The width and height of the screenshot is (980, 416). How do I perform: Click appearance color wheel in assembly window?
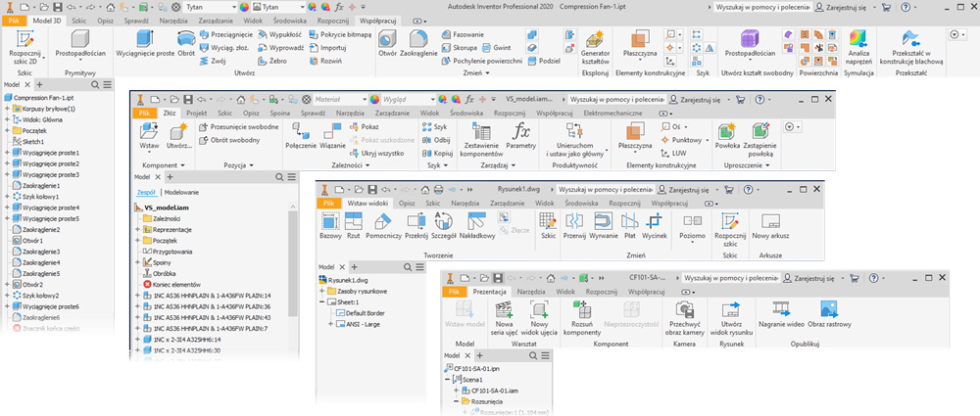point(374,99)
